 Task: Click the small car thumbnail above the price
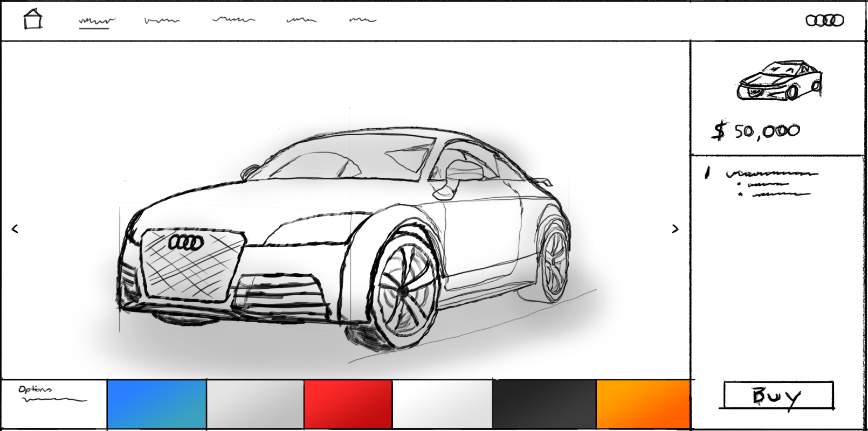780,81
